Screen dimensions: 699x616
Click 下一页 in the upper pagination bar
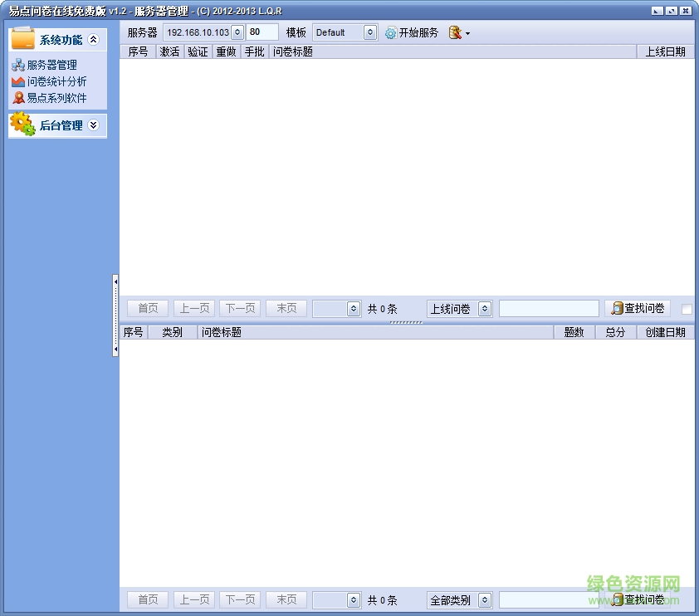[x=239, y=308]
